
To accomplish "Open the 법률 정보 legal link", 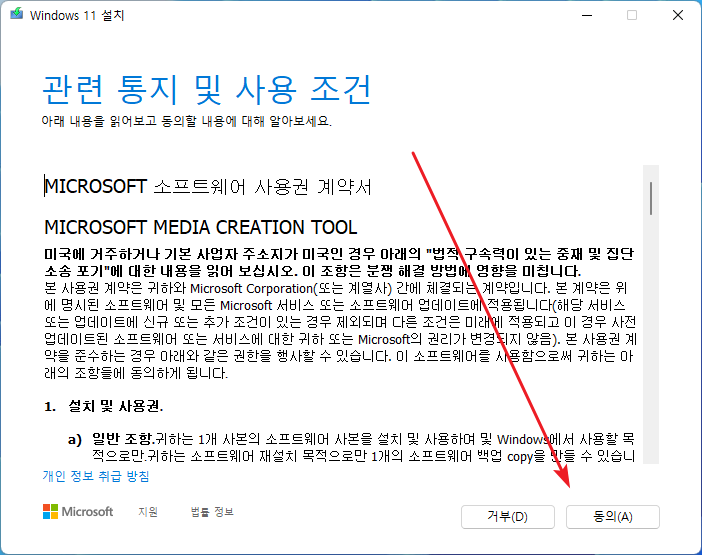I will point(212,512).
